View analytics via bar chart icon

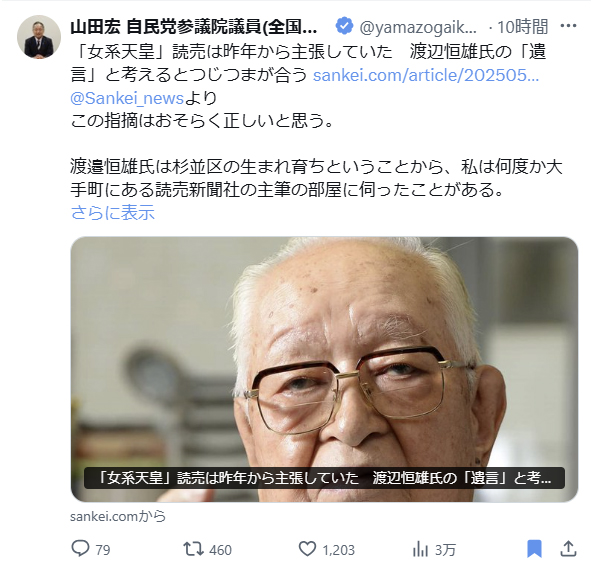coord(421,549)
